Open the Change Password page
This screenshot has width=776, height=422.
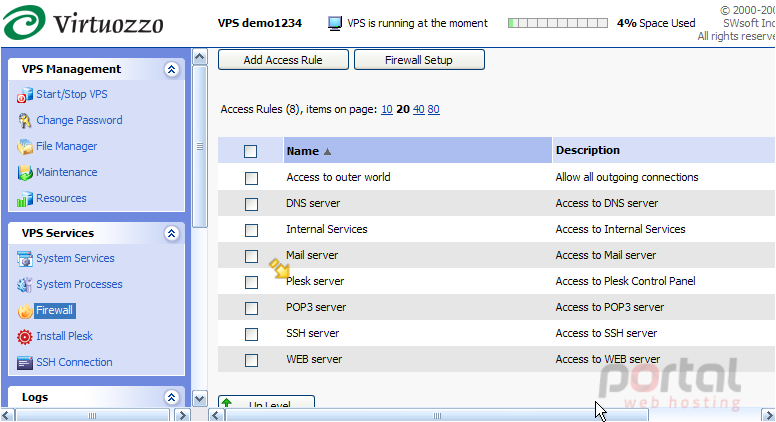(79, 120)
